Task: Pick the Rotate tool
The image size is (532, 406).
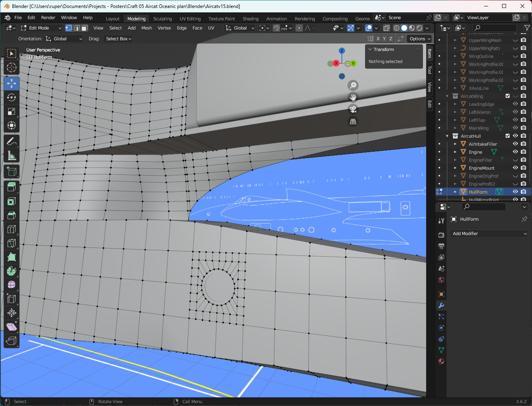Action: tap(11, 97)
